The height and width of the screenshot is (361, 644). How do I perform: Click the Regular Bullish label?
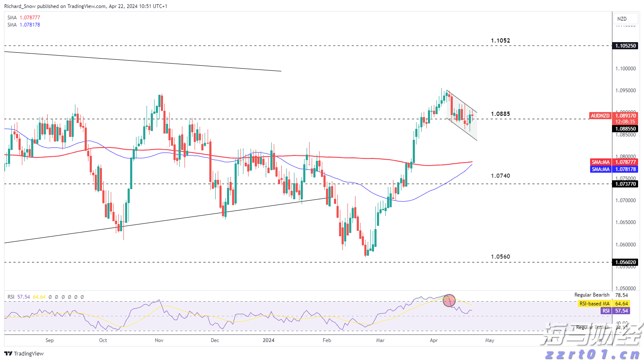click(x=593, y=327)
